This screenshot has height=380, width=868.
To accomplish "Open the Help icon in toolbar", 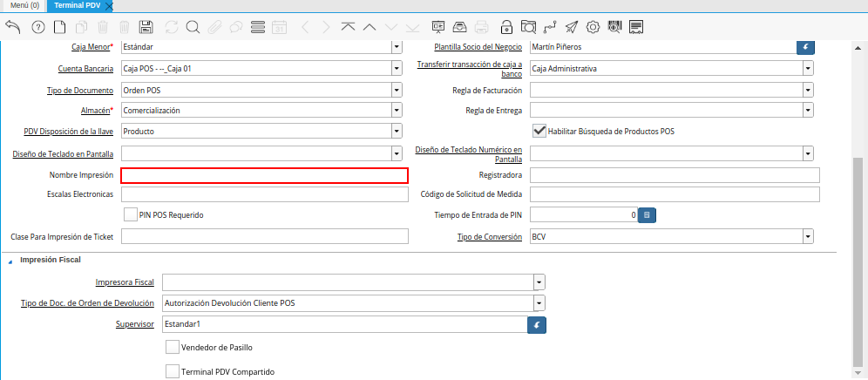I will click(38, 27).
